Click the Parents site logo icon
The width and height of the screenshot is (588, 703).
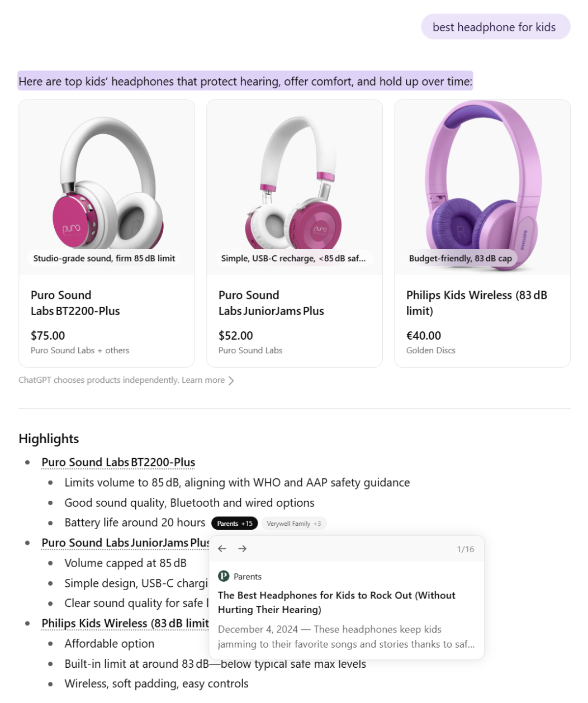pyautogui.click(x=224, y=576)
